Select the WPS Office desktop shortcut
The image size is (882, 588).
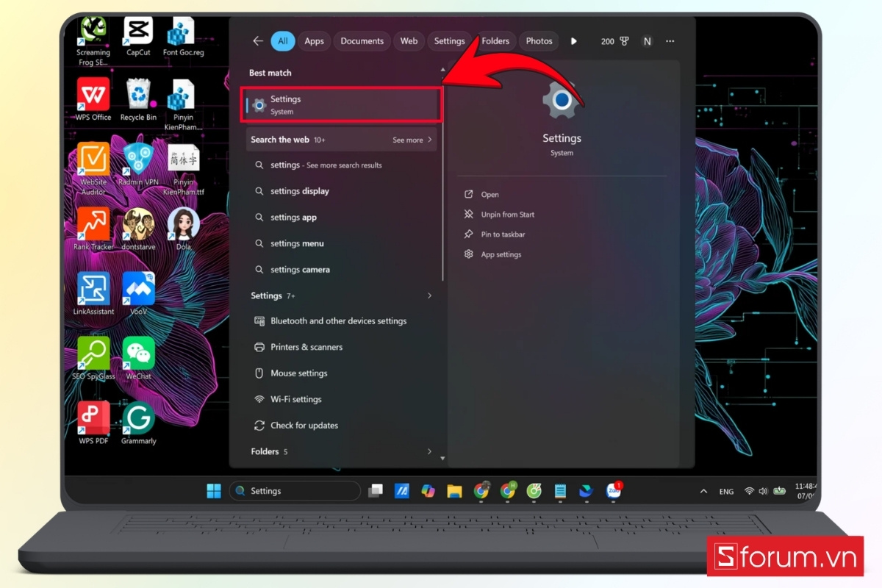93,99
